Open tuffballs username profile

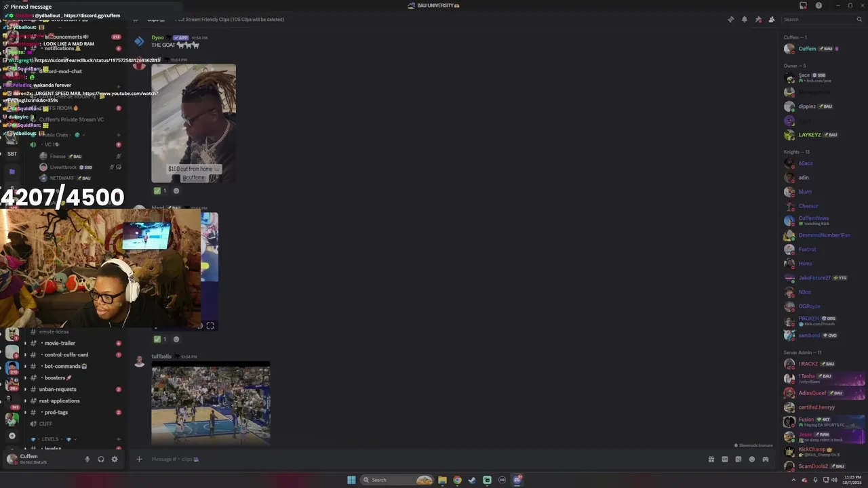161,357
